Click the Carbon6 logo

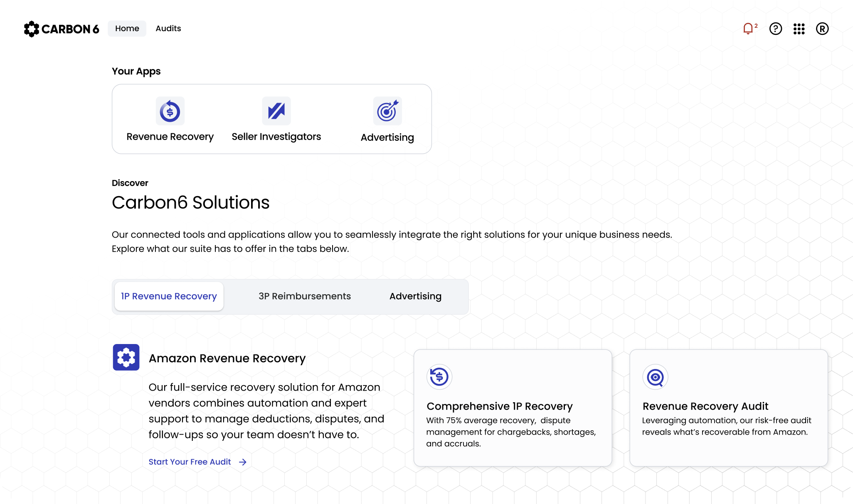pos(62,29)
